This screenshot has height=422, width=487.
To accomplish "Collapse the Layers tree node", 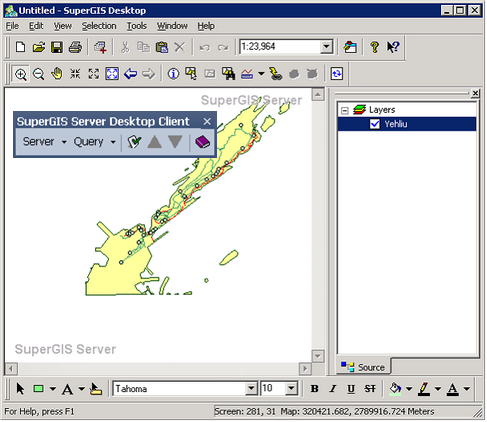I will 345,110.
